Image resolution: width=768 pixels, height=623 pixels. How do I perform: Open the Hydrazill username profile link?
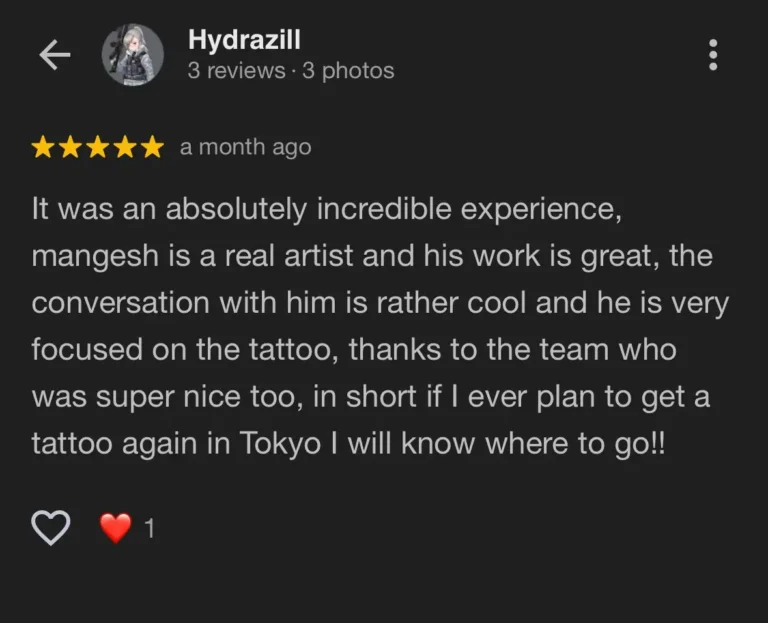[x=244, y=40]
